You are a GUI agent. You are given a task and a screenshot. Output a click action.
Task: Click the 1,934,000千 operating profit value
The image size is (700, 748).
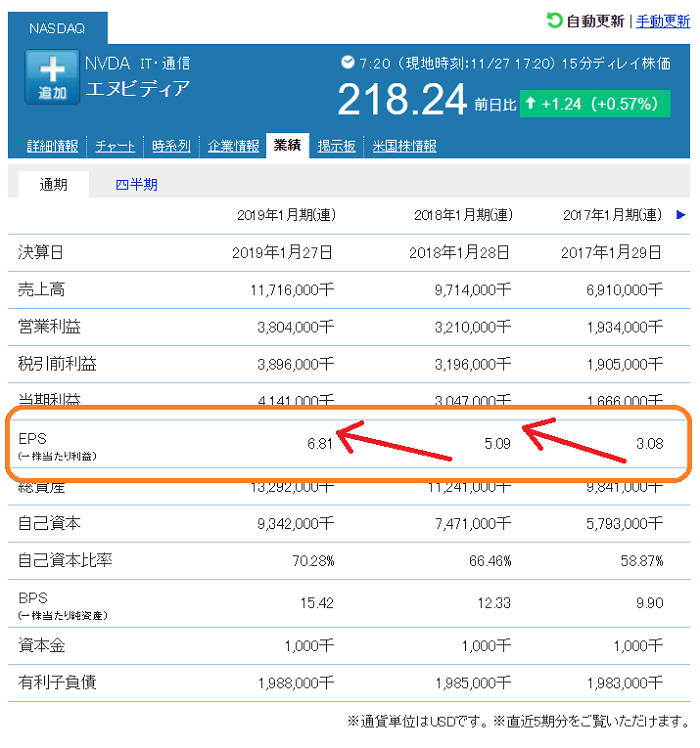click(625, 327)
